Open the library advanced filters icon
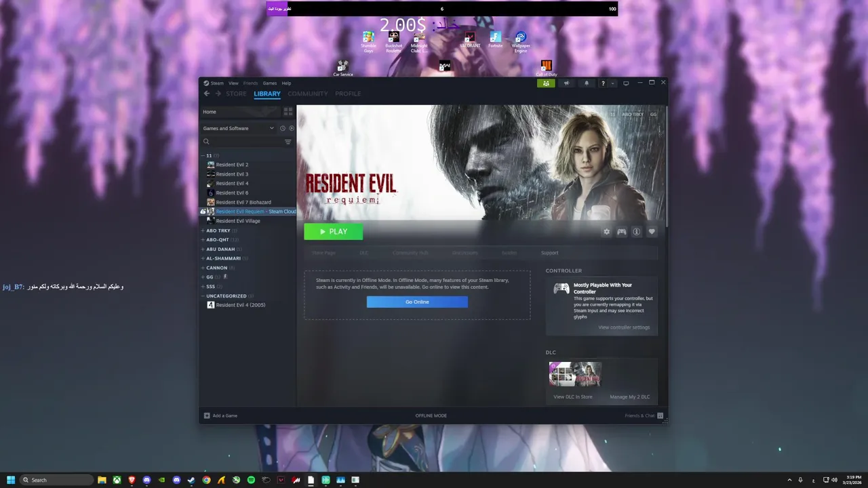The width and height of the screenshot is (868, 488). (x=288, y=142)
